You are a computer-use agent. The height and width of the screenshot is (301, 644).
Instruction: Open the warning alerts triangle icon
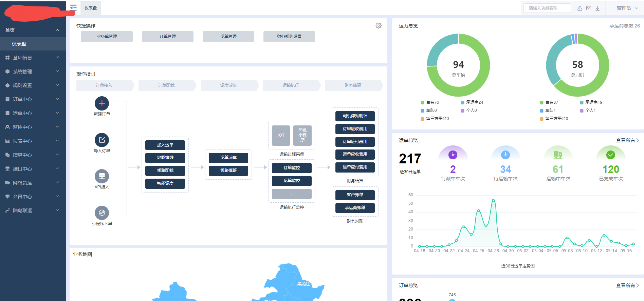click(x=580, y=8)
